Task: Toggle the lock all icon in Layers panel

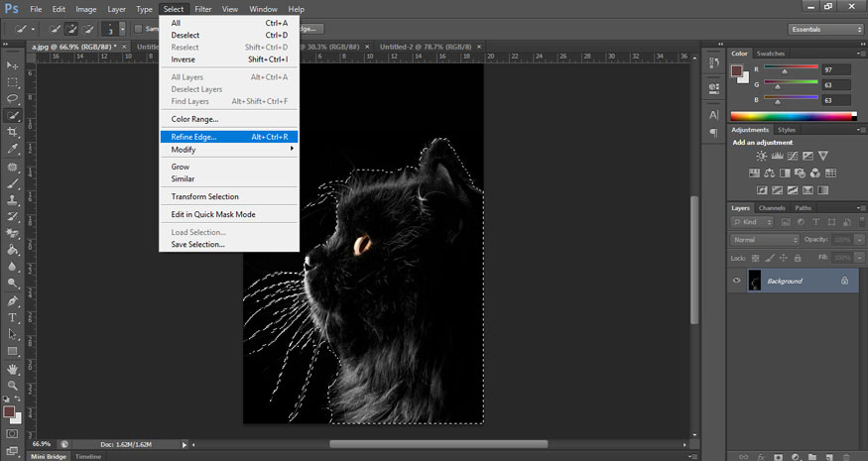Action: 798,258
